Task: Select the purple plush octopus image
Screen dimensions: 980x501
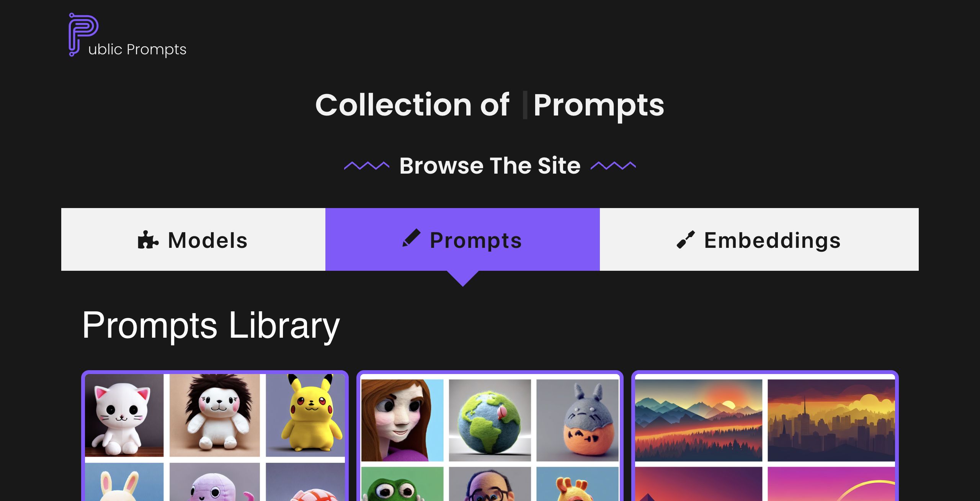Action: click(215, 482)
